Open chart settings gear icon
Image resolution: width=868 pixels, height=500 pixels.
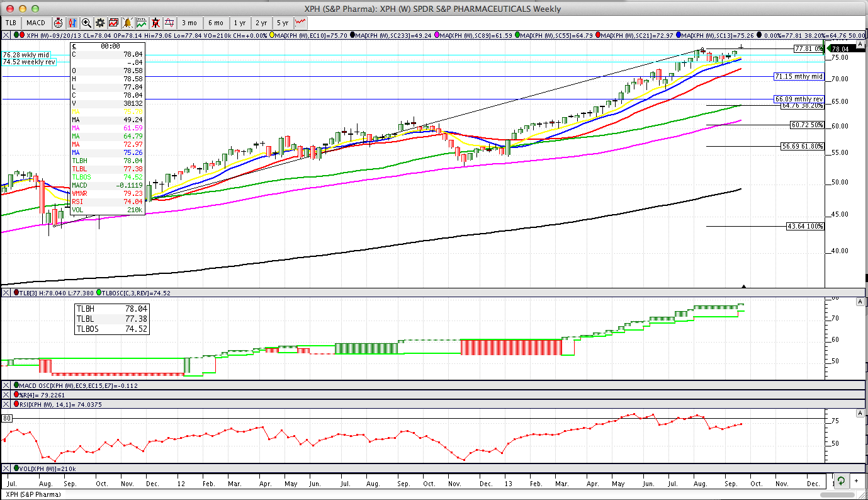coord(100,23)
